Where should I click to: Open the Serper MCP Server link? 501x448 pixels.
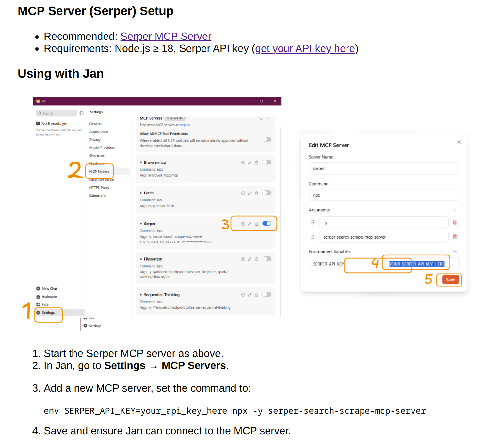166,36
